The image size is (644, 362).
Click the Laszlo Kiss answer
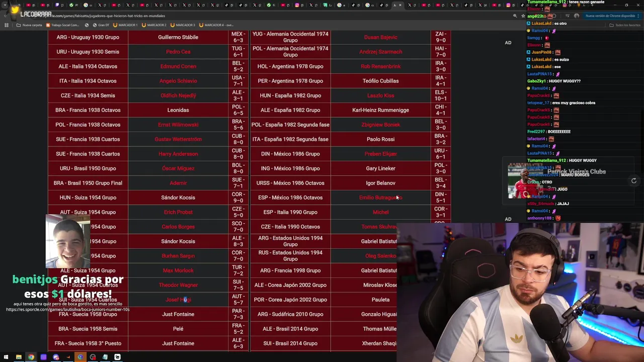(x=380, y=96)
